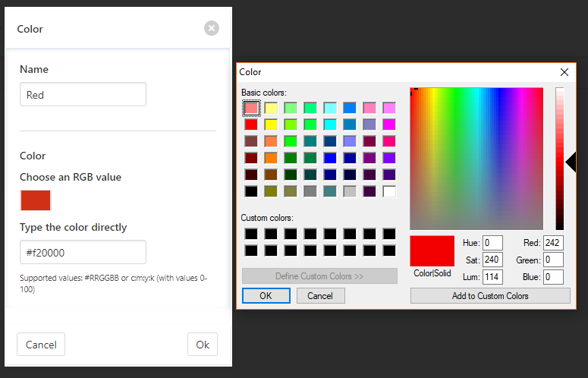Close the Windows Color dialog
588x378 pixels.
pyautogui.click(x=564, y=72)
